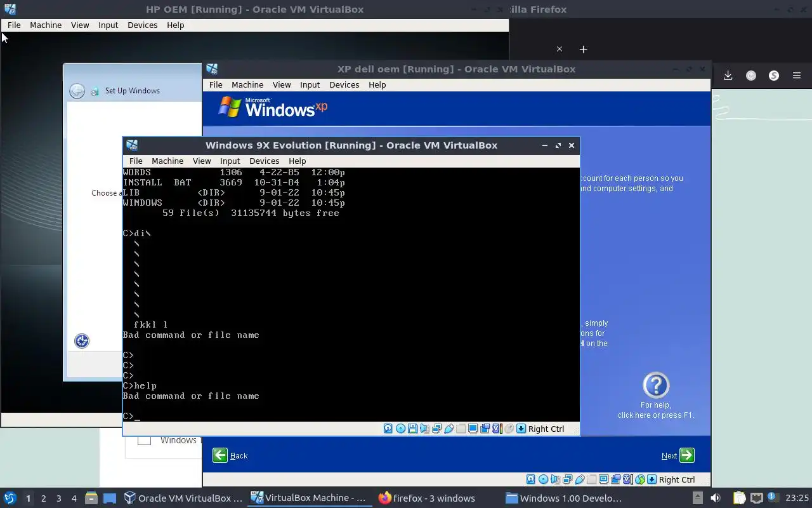The image size is (812, 508).
Task: Open File menu in HP OEM window
Action: point(14,25)
